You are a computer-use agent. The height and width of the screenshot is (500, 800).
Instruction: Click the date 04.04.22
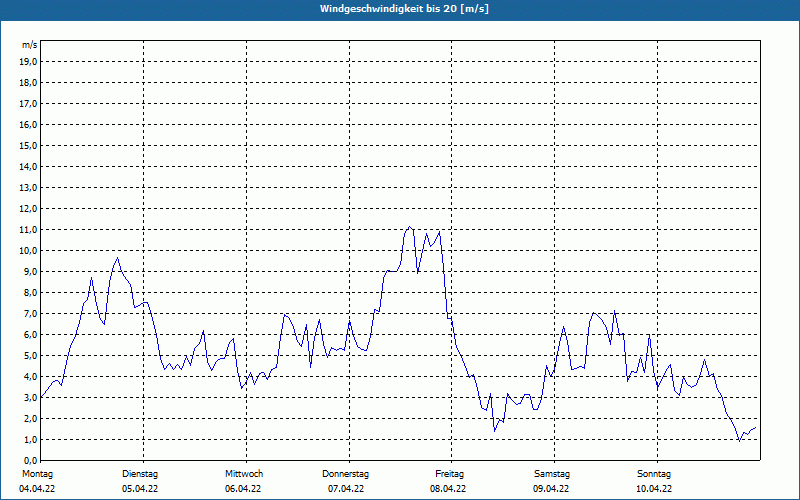[x=37, y=489]
